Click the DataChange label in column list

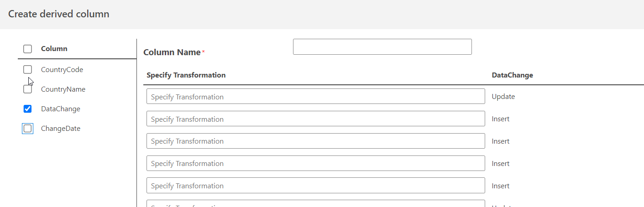pos(61,109)
